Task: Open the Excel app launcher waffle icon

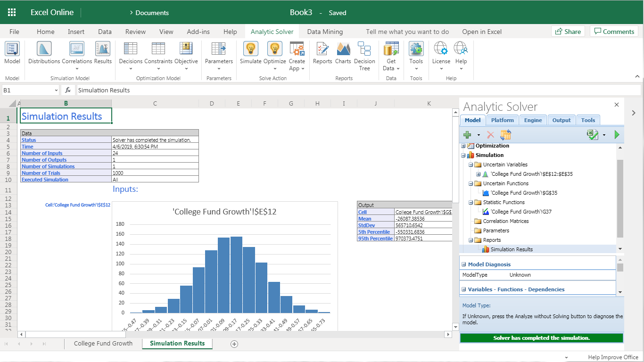Action: coord(12,13)
